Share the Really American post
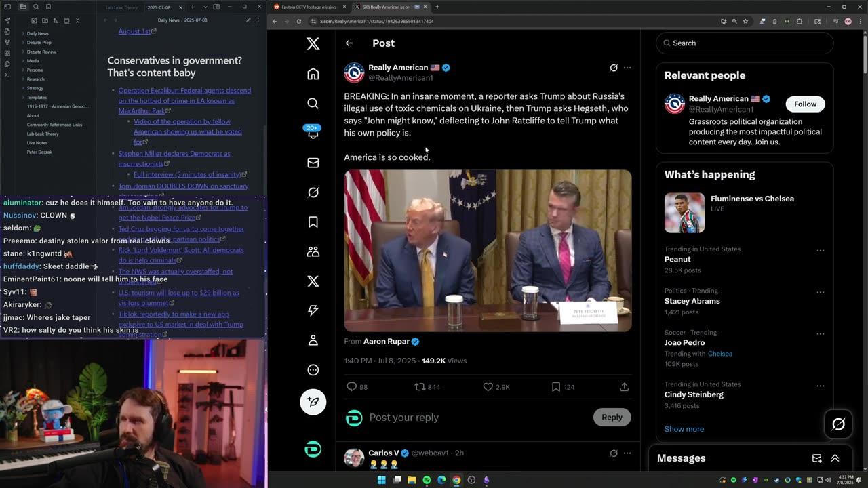Image resolution: width=868 pixels, height=488 pixels. click(x=624, y=387)
